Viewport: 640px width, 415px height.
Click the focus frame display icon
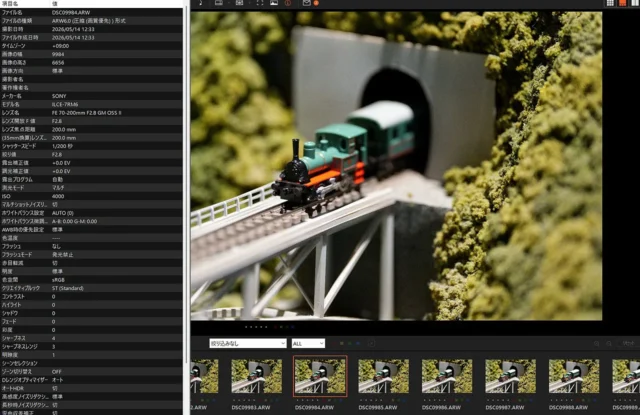(260, 3)
